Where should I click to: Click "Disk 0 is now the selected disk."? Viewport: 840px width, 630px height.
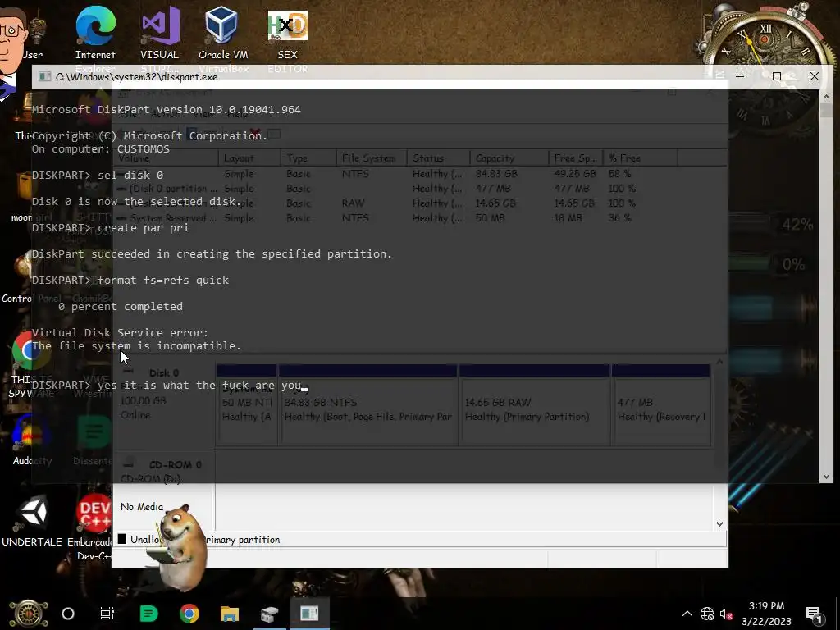(x=137, y=202)
